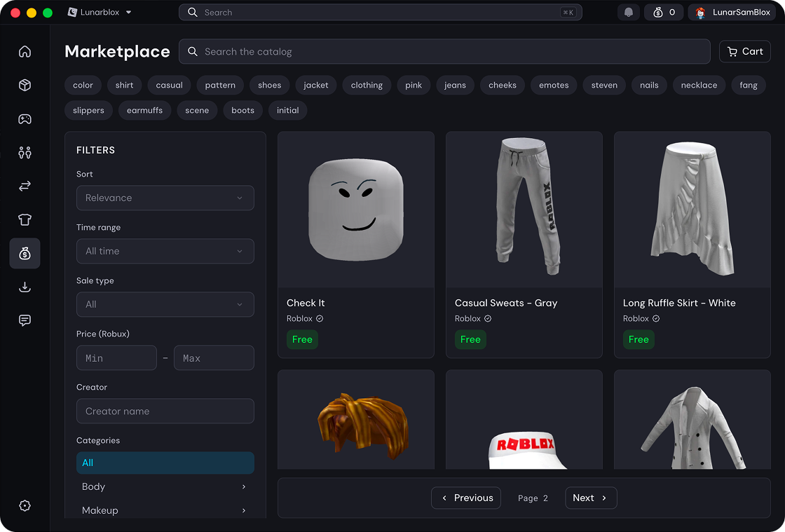Click the Casual Sweats - Gray title
Image resolution: width=785 pixels, height=532 pixels.
click(505, 303)
